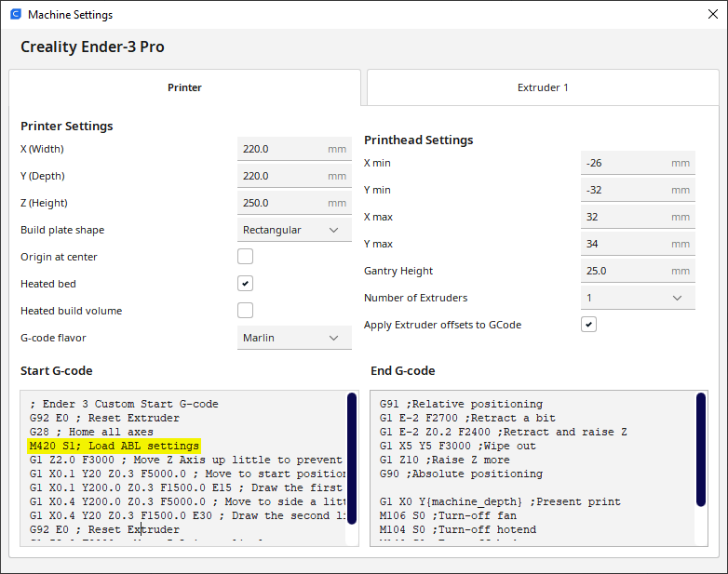Switch to the Printer tab
The height and width of the screenshot is (574, 728).
[184, 87]
